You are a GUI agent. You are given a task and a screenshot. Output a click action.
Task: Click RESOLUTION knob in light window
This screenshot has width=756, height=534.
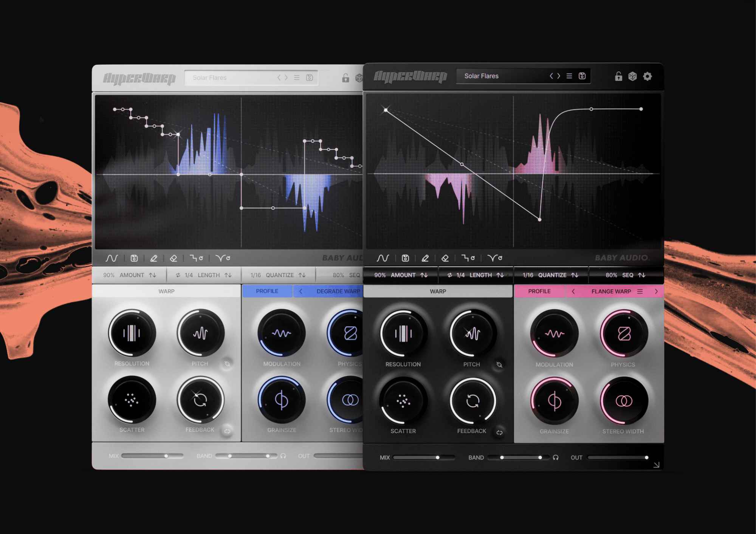[132, 333]
